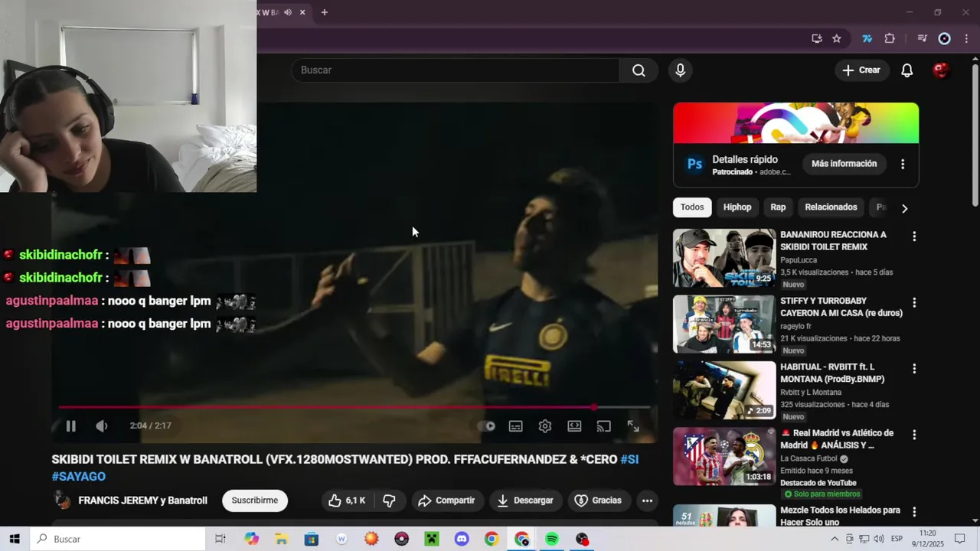Open STIFFY Y TURROBABY video thumbnail
The width and height of the screenshot is (980, 551).
[724, 324]
